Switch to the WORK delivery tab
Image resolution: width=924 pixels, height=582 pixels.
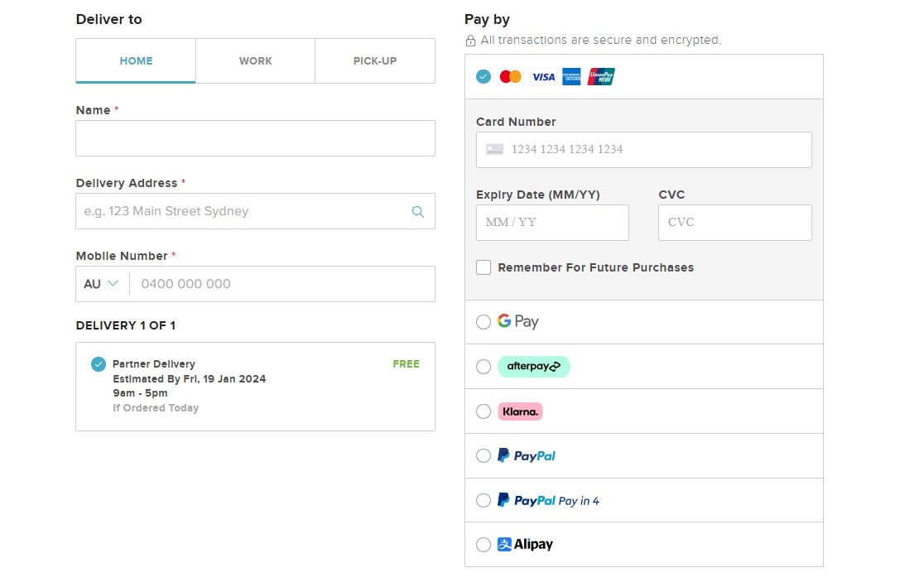click(x=255, y=60)
